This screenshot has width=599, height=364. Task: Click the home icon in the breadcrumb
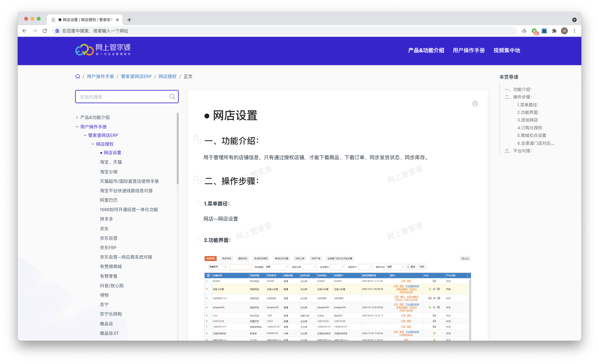click(78, 76)
